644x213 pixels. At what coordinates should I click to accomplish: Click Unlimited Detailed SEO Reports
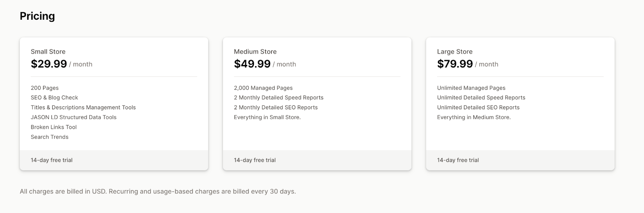coord(478,107)
